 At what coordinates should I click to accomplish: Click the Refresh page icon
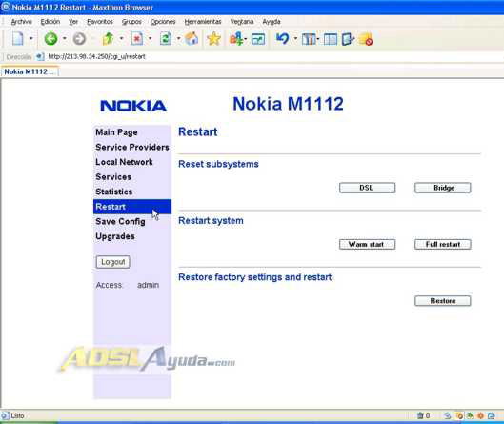click(x=166, y=39)
